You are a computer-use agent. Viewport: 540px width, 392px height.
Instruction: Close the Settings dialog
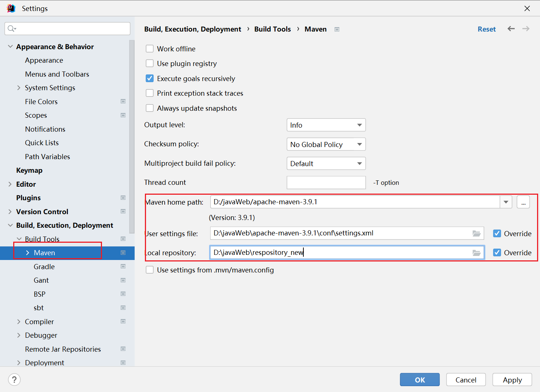click(x=527, y=8)
